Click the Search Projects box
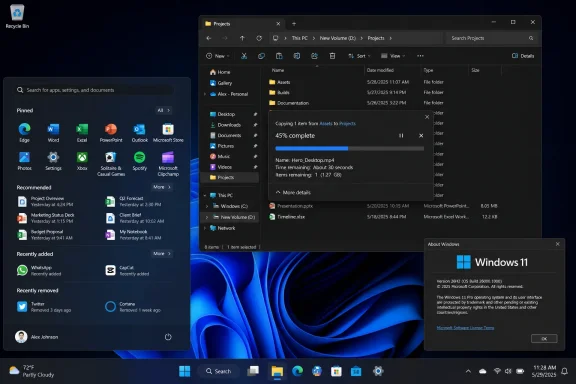Viewport: 576px width, 384px height. pos(492,38)
